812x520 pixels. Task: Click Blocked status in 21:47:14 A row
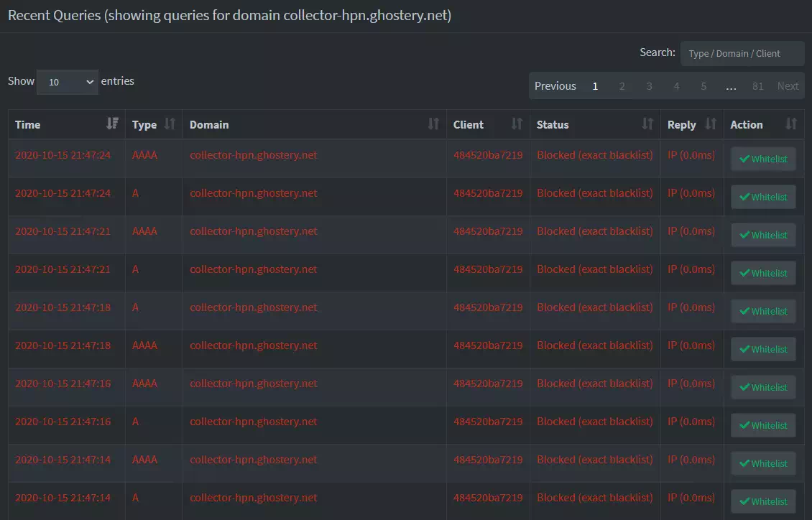pos(594,497)
